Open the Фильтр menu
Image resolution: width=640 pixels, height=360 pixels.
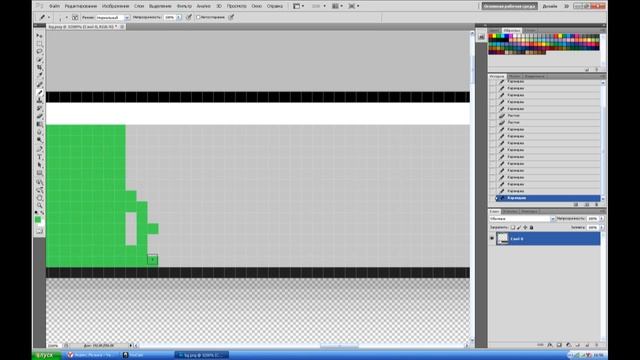[x=184, y=6]
